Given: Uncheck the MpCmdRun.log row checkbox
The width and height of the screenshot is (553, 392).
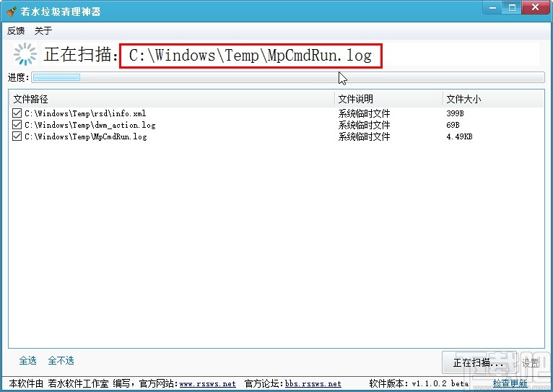Looking at the screenshot, I should pyautogui.click(x=17, y=136).
